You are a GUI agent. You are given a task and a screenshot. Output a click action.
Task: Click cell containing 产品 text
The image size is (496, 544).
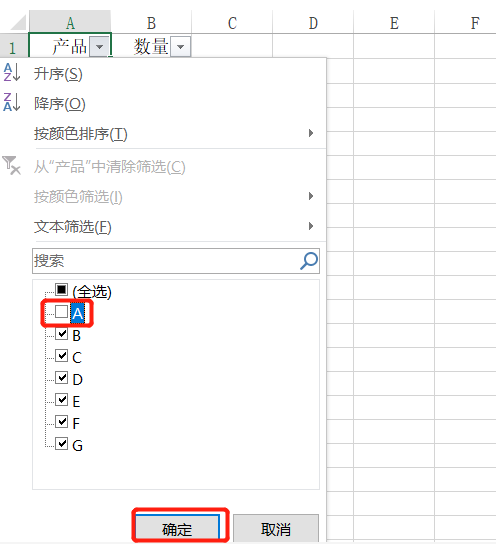pos(70,46)
